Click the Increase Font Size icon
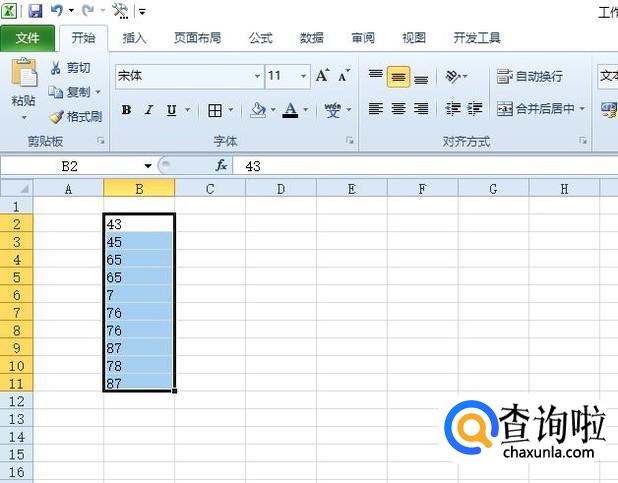The width and height of the screenshot is (618, 483). pyautogui.click(x=322, y=76)
